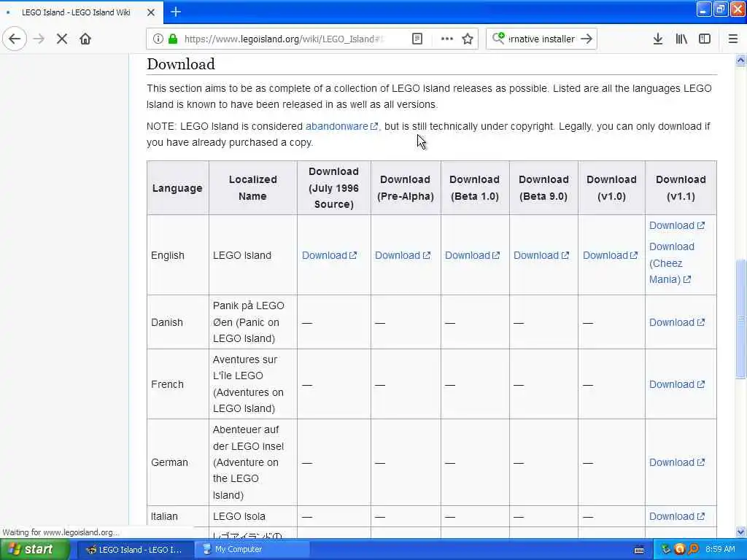Select the LEGO Island Wiki tab

(x=81, y=12)
